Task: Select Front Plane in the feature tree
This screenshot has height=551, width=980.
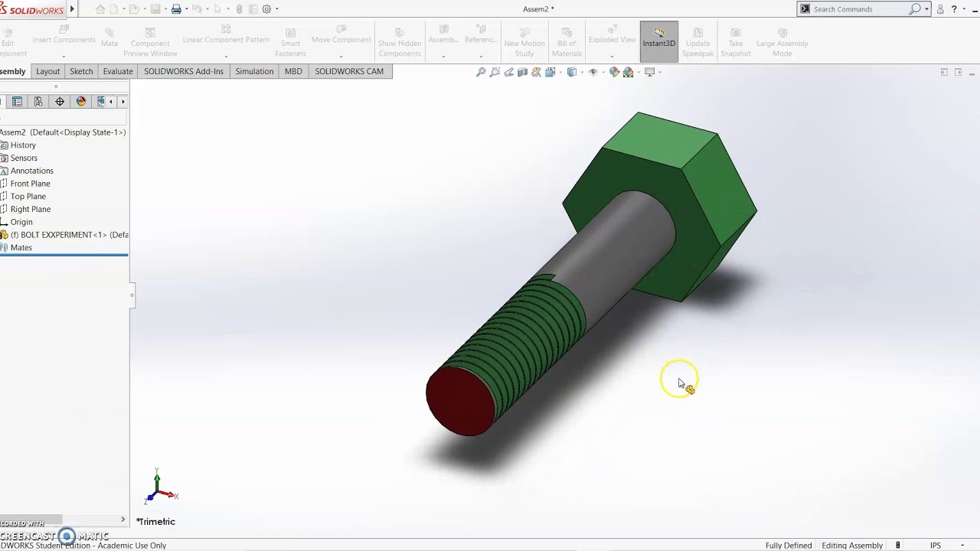Action: click(x=30, y=184)
